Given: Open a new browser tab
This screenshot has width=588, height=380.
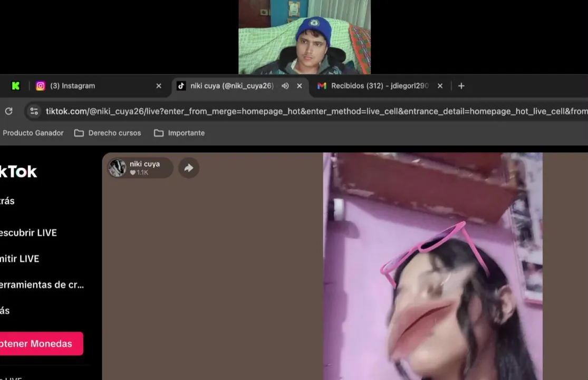Looking at the screenshot, I should click(x=461, y=86).
